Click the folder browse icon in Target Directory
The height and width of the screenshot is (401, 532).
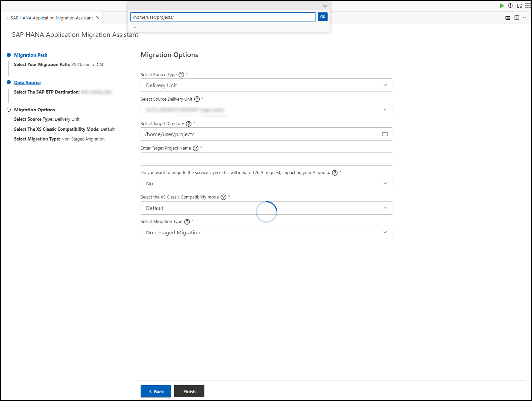tap(385, 134)
